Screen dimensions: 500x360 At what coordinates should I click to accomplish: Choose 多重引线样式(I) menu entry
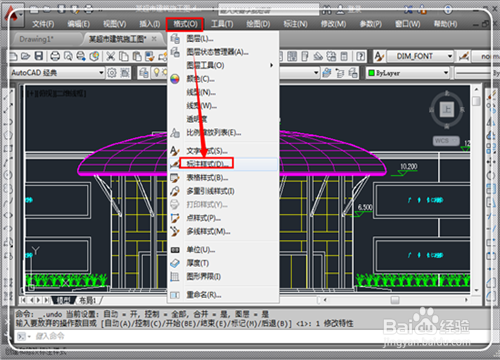[x=223, y=191]
